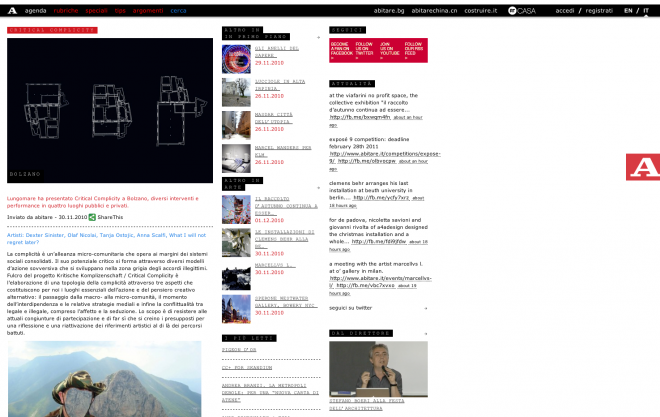The image size is (660, 417).
Task: Expand the 'Altro in arte' section arrow
Action: tap(318, 186)
